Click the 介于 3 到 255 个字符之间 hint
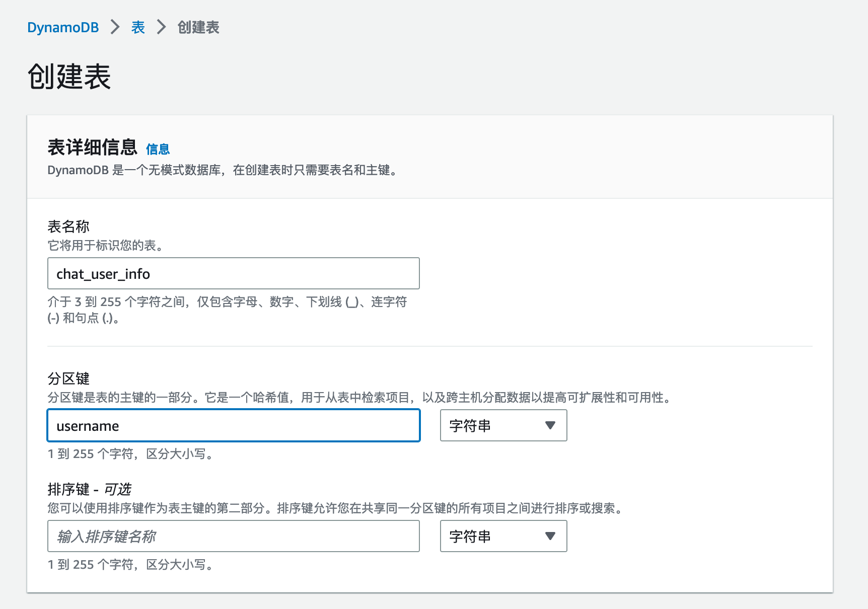Image resolution: width=868 pixels, height=609 pixels. point(227,310)
